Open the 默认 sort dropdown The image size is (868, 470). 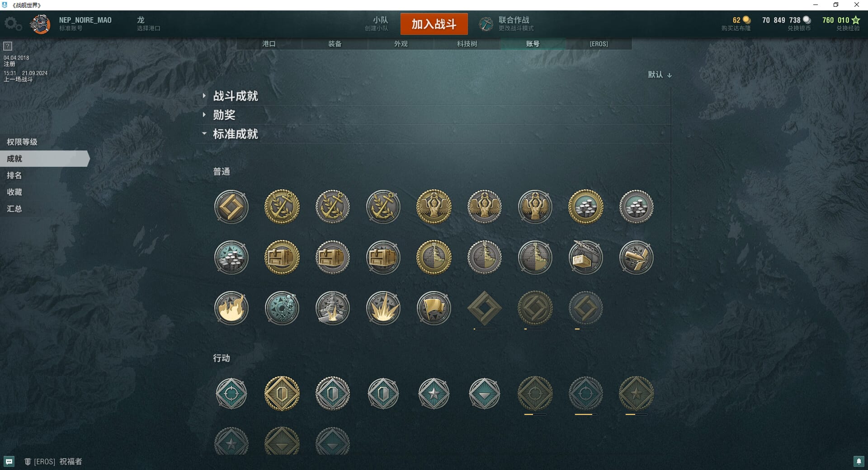660,75
